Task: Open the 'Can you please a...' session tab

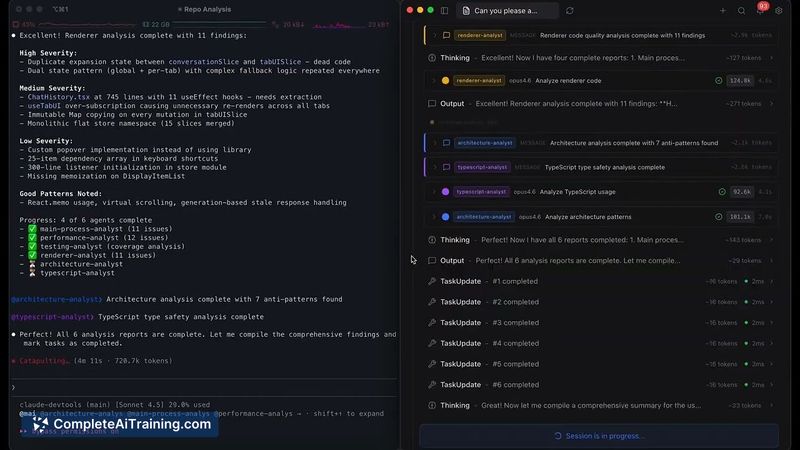Action: click(x=507, y=10)
